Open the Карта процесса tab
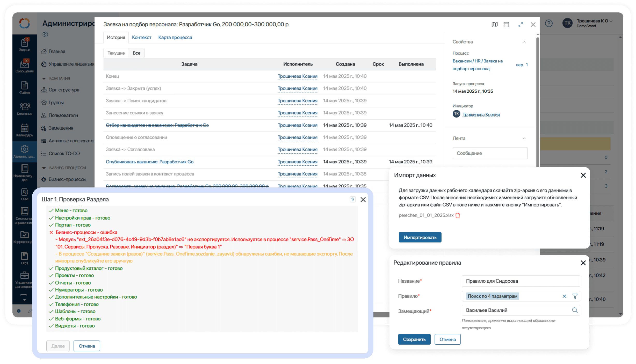Viewport: 636px width, 364px height. [x=175, y=38]
